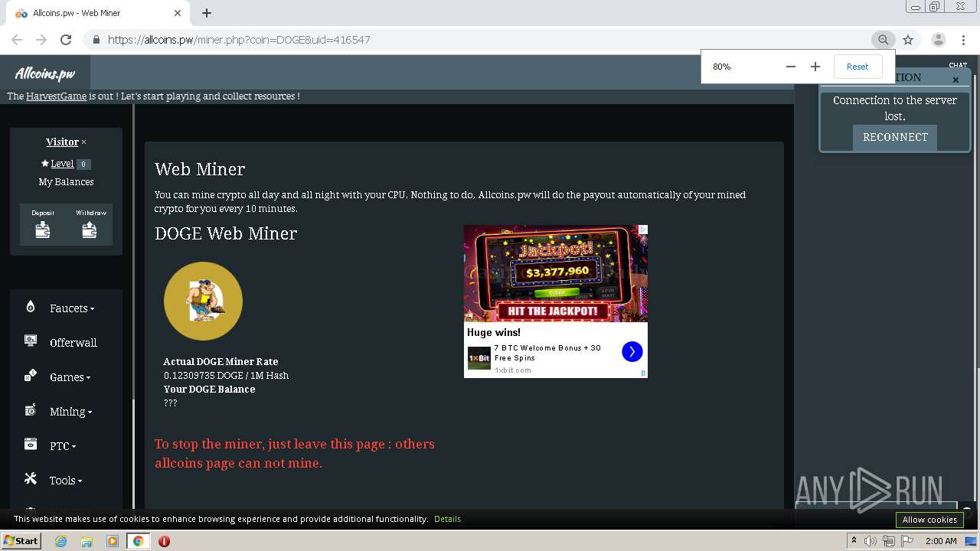Go back to previous page
The width and height of the screenshot is (980, 551).
(17, 40)
